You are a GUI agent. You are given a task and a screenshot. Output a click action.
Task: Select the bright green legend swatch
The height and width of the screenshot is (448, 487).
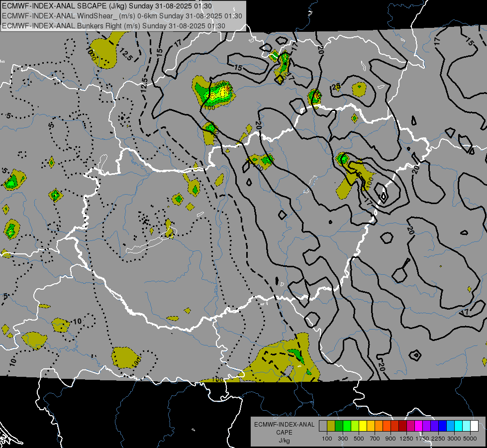point(347,426)
